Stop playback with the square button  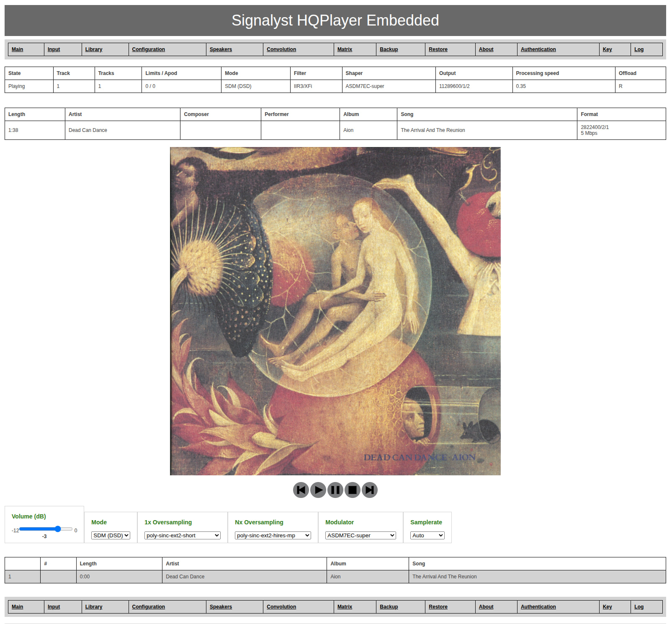coord(353,490)
